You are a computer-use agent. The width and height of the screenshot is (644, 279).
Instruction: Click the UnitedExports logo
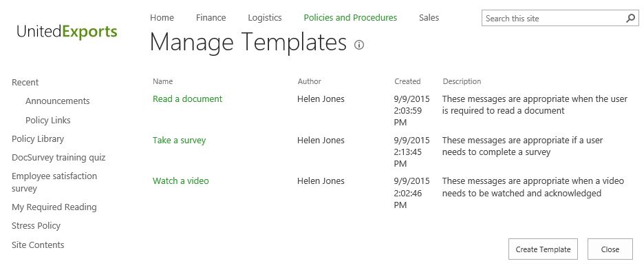point(67,31)
